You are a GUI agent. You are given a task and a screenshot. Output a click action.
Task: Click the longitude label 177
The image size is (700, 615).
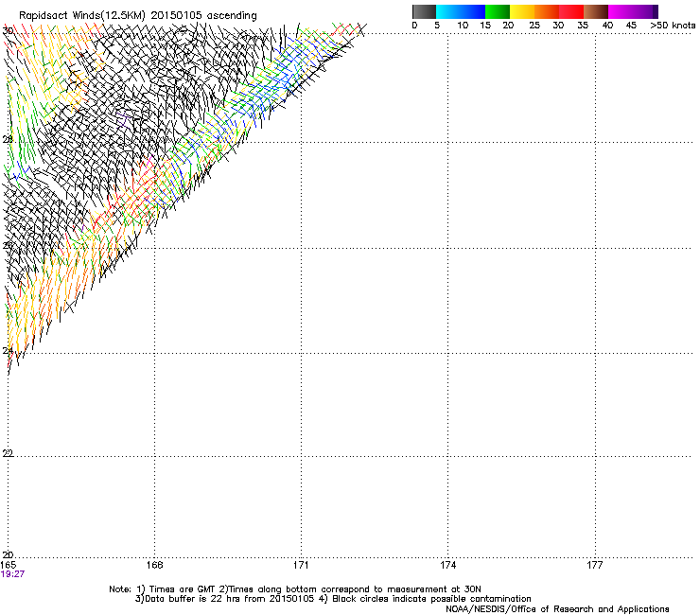click(594, 565)
